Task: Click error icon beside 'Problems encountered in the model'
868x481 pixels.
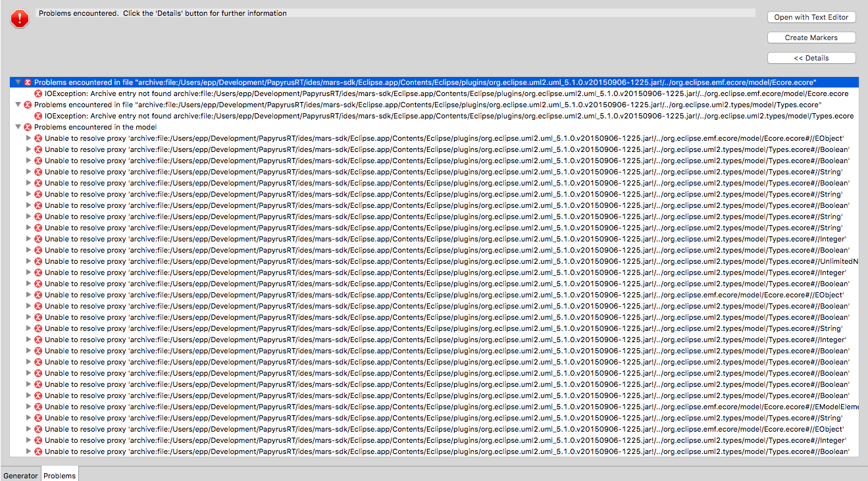Action: (28, 127)
